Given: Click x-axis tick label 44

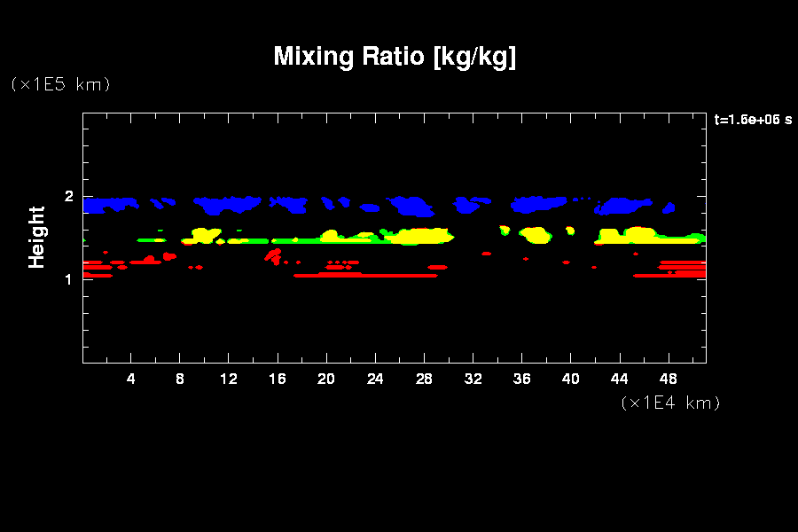Looking at the screenshot, I should [x=619, y=379].
